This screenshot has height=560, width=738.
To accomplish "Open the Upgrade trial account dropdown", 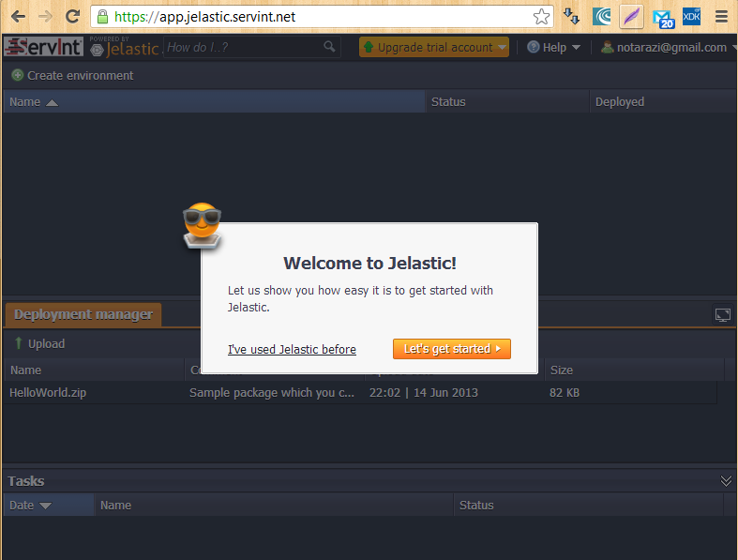I will [434, 47].
